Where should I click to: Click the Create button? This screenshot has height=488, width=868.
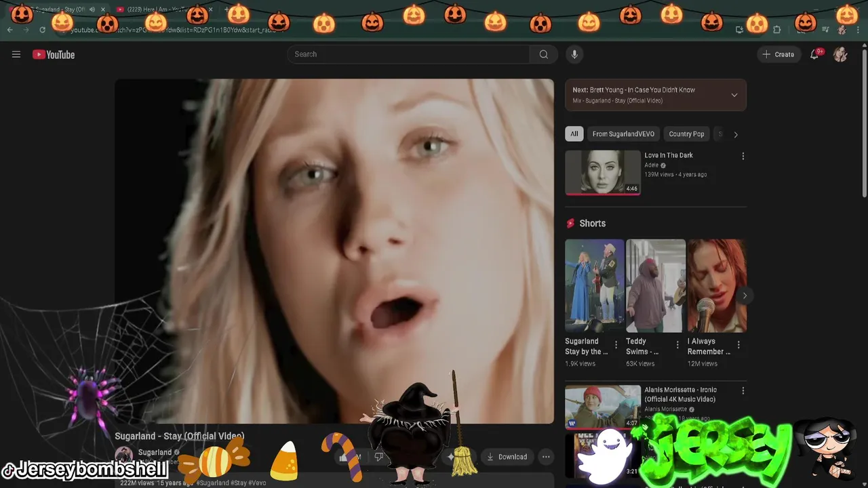[x=778, y=54]
